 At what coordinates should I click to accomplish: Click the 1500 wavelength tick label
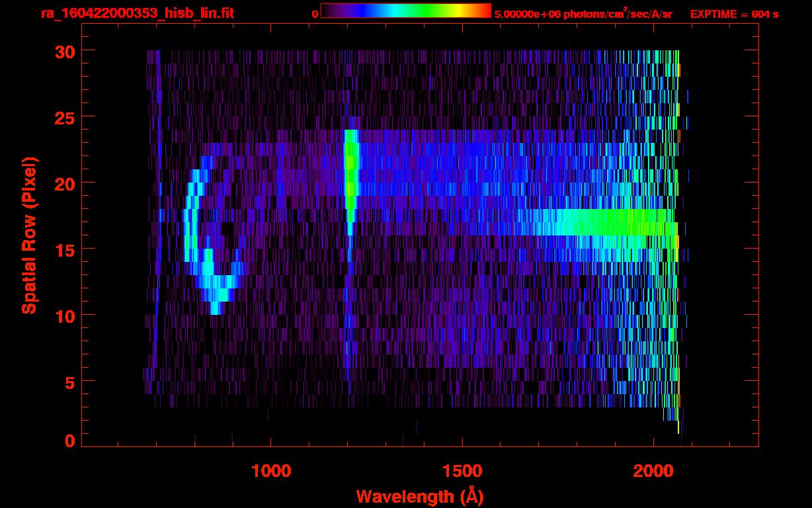click(x=462, y=471)
